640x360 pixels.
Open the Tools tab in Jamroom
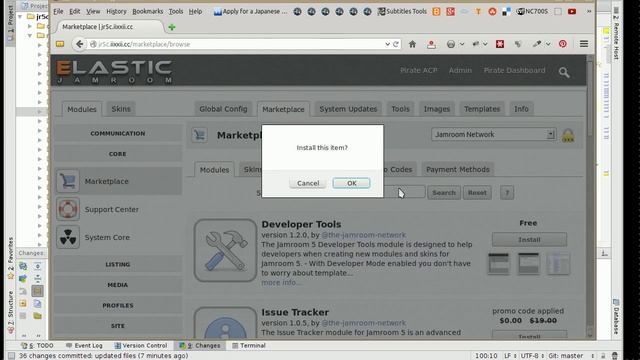(400, 109)
